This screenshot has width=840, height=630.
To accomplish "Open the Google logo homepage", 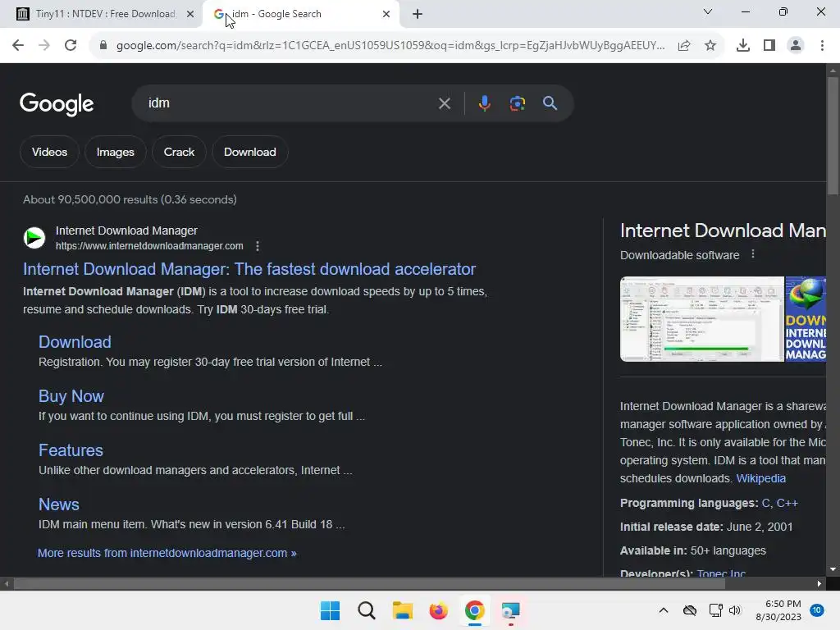I will click(57, 104).
